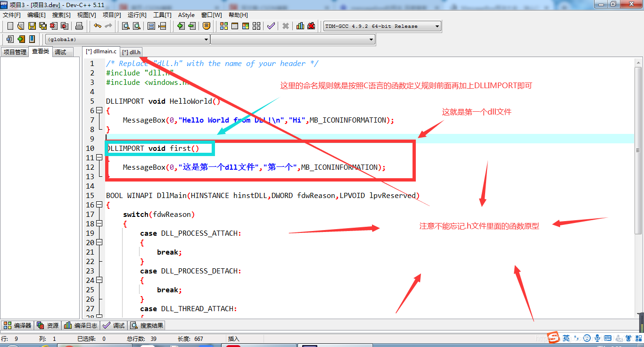Switch to the dll.h editor tab

tap(132, 52)
